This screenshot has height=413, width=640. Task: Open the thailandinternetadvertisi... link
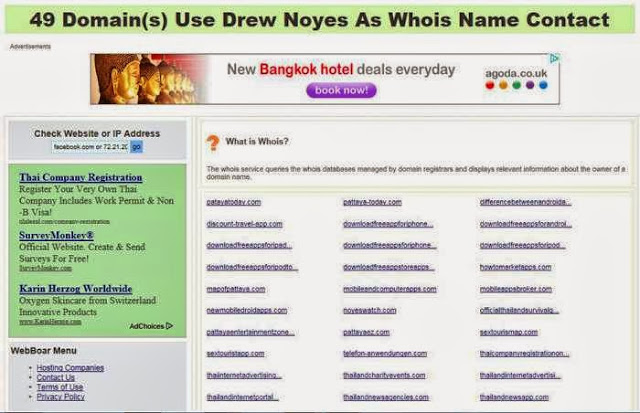coord(520,375)
